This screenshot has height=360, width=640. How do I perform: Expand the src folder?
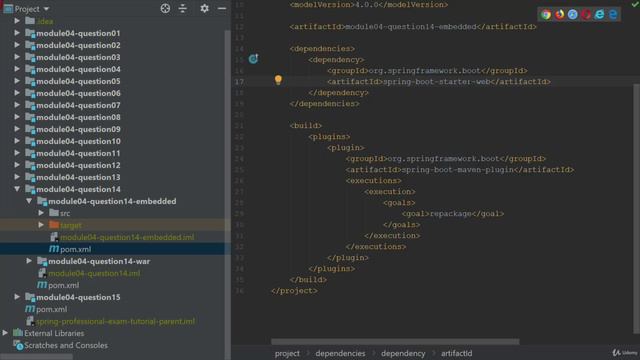point(41,213)
